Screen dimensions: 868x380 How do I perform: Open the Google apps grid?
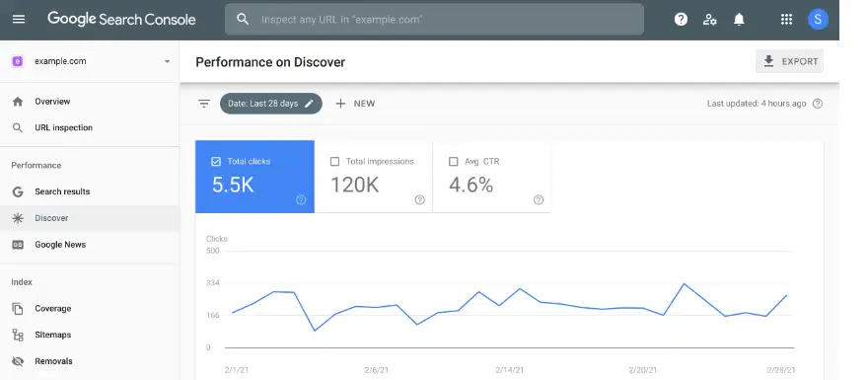(x=786, y=20)
